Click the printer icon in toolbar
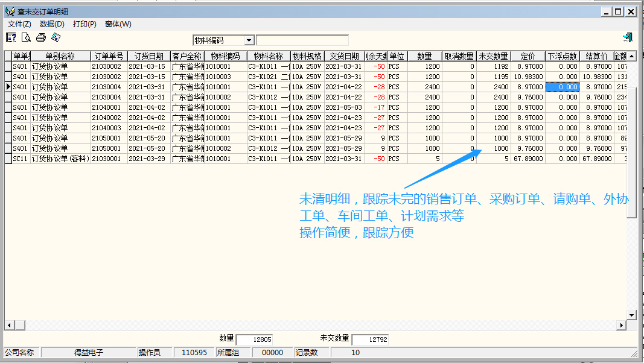This screenshot has height=363, width=644. pyautogui.click(x=41, y=38)
